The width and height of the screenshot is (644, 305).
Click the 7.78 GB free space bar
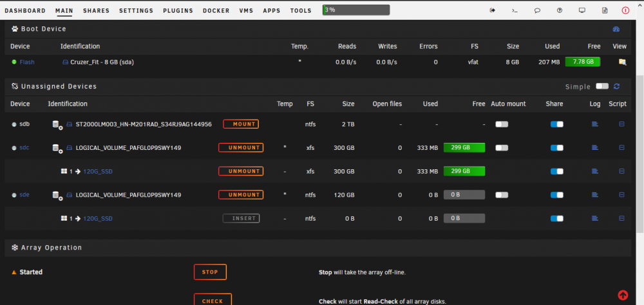[583, 62]
